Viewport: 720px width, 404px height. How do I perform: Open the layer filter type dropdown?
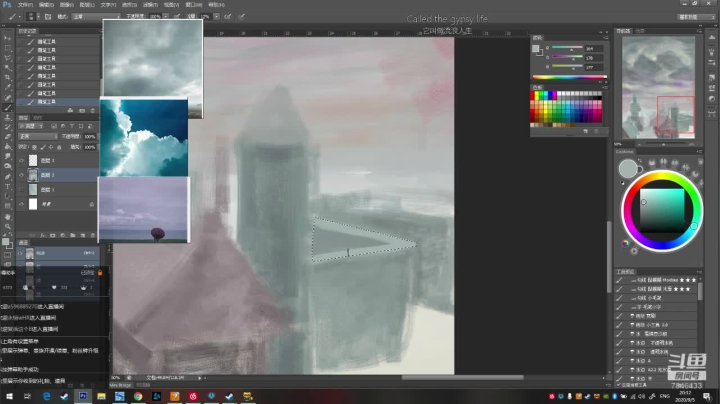pos(31,126)
